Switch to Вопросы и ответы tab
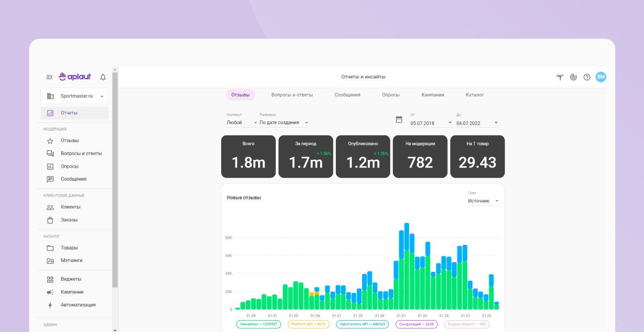This screenshot has width=644, height=332. 292,95
